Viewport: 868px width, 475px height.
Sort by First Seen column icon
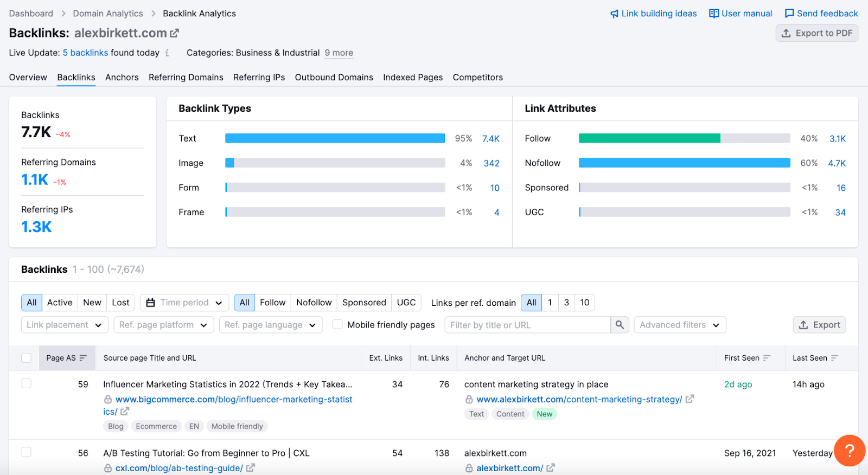coord(767,358)
